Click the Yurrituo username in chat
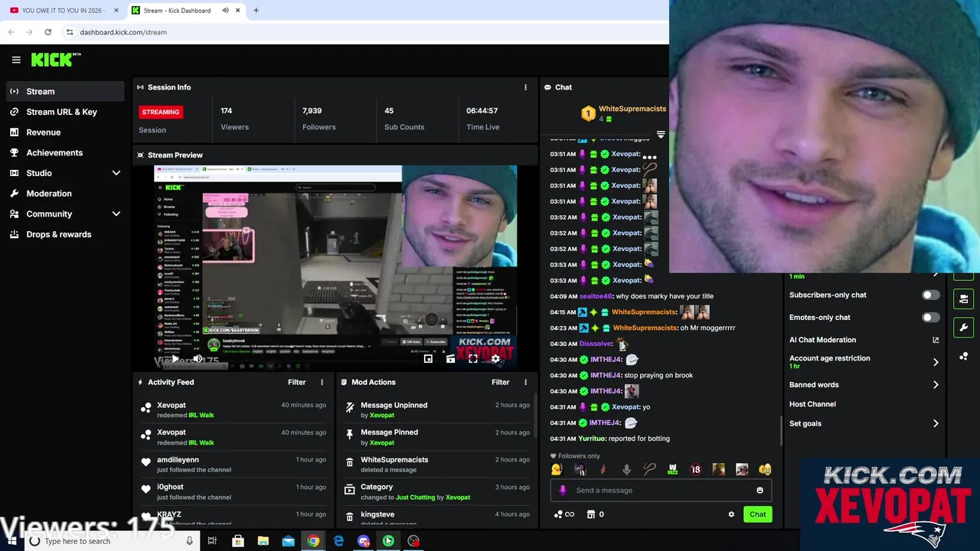The height and width of the screenshot is (551, 980). tap(592, 439)
